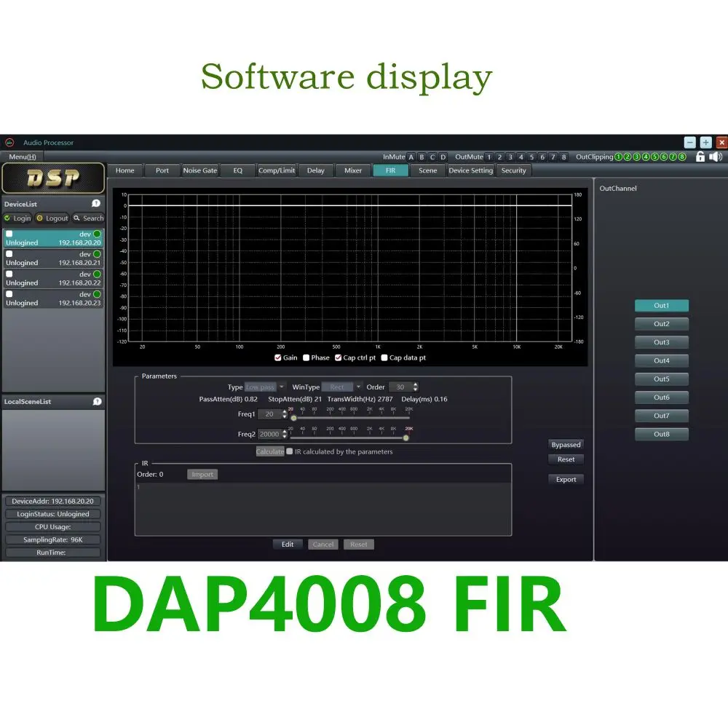The width and height of the screenshot is (728, 728).
Task: Open the Menu(H) menu
Action: (x=23, y=157)
